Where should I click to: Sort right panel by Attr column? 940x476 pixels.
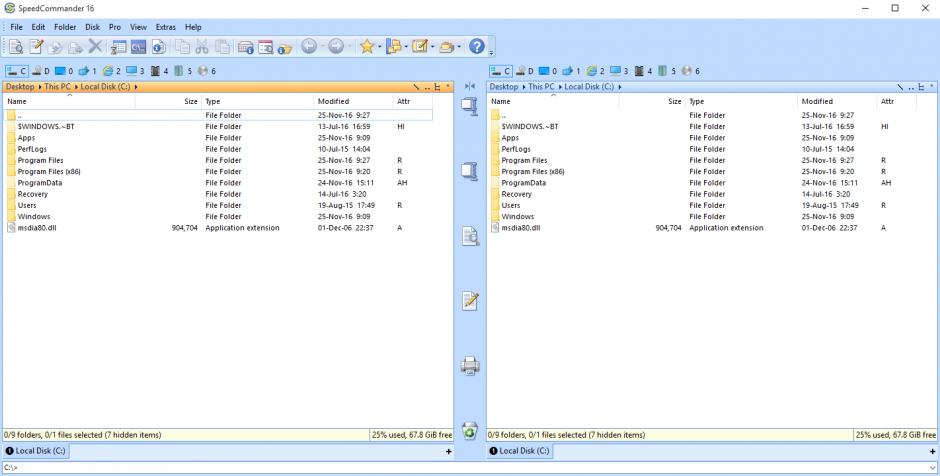[x=896, y=101]
